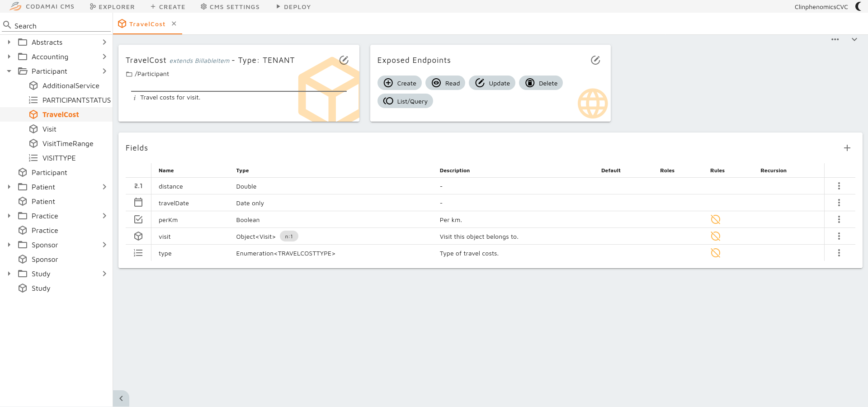Toggle dark mode with the moon icon
The width and height of the screenshot is (868, 407).
coord(859,6)
